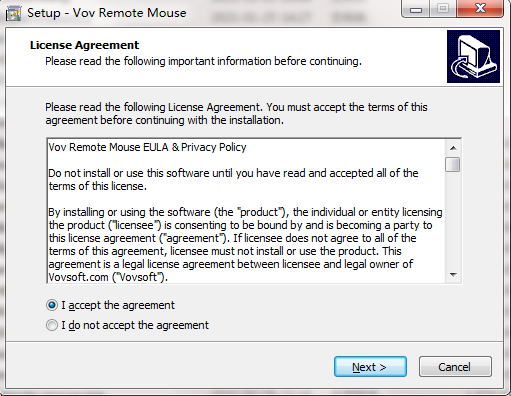Viewport: 511px width, 396px height.
Task: Click the Vovsoft.com text in license
Action: pyautogui.click(x=79, y=277)
